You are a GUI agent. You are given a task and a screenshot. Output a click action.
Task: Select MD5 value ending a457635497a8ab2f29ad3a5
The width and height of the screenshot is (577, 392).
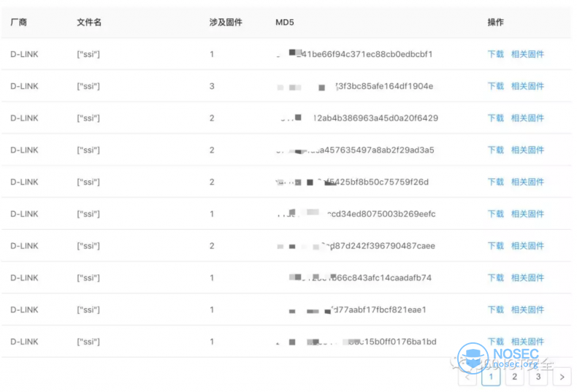pos(355,150)
